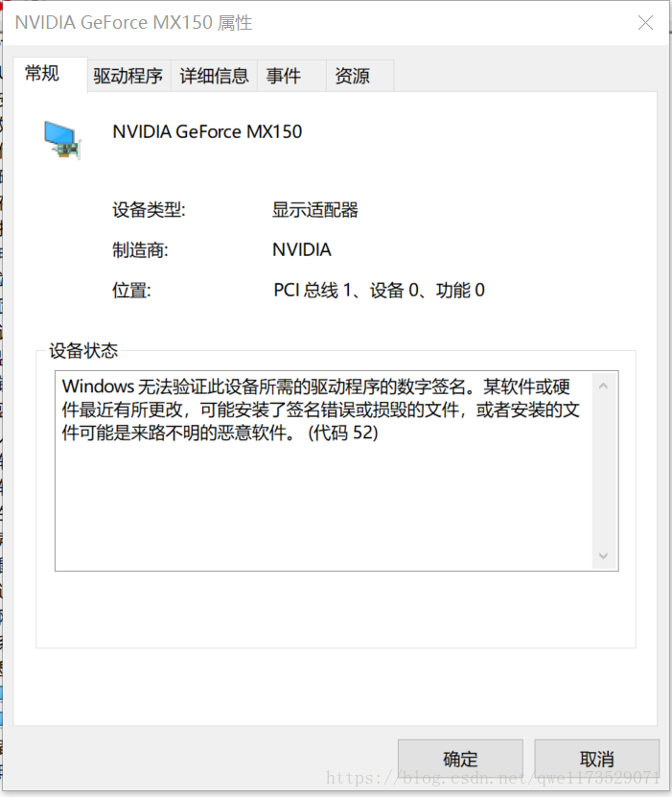Click the NVIDIA manufacturer value
The height and width of the screenshot is (797, 672).
coord(302,249)
